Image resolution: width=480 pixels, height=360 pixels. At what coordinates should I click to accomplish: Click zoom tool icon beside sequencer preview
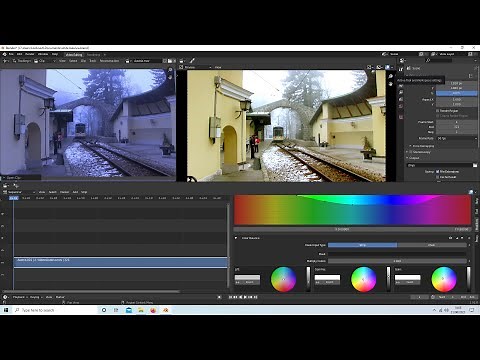click(390, 76)
